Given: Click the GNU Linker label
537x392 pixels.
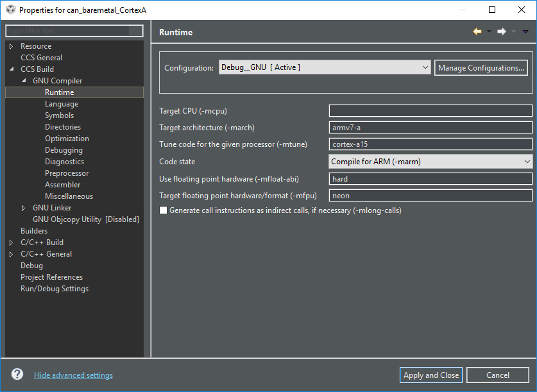Looking at the screenshot, I should click(52, 208).
